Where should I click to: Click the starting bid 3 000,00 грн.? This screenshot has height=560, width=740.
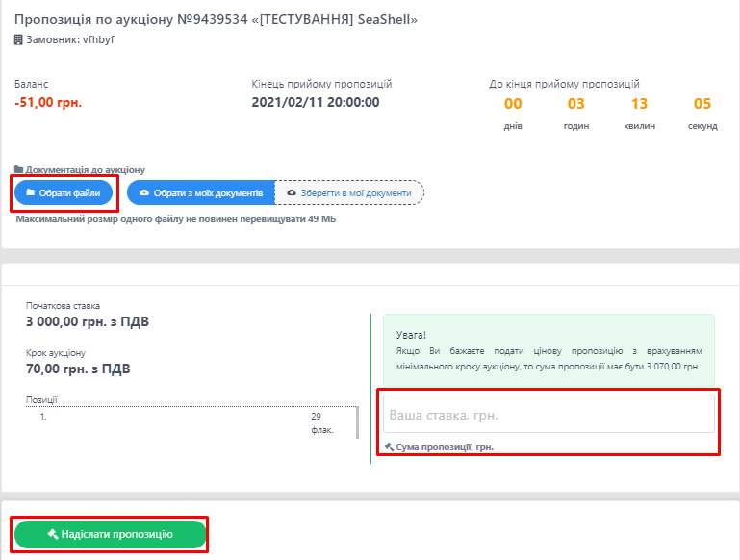pos(88,321)
